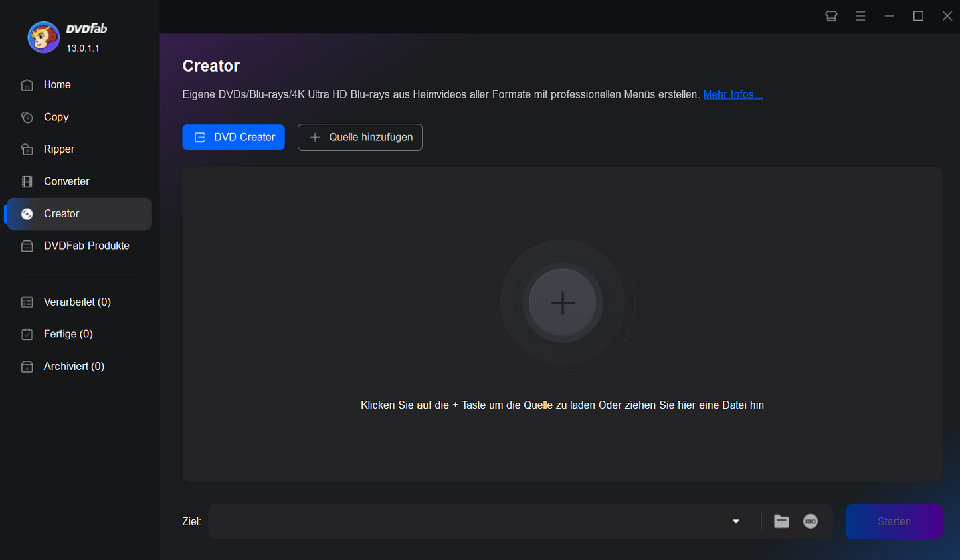The image size is (960, 560).
Task: Click the folder icon for output directory
Action: click(781, 521)
